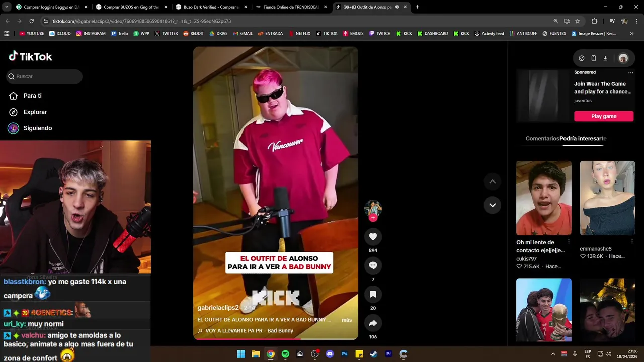Switch to Comprar Joggins Baggys tab

click(51, 7)
